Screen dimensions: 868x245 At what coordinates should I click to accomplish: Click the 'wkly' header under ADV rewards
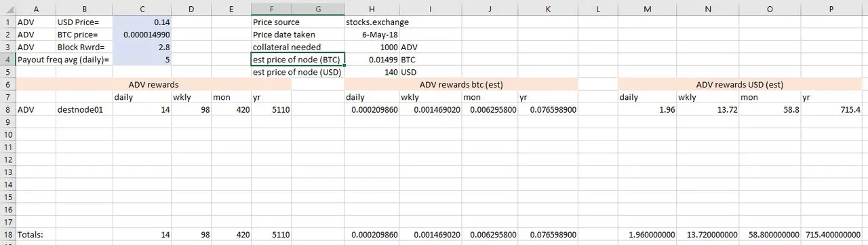click(x=191, y=97)
